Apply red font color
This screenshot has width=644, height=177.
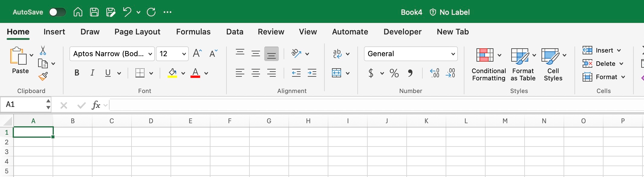(x=195, y=73)
